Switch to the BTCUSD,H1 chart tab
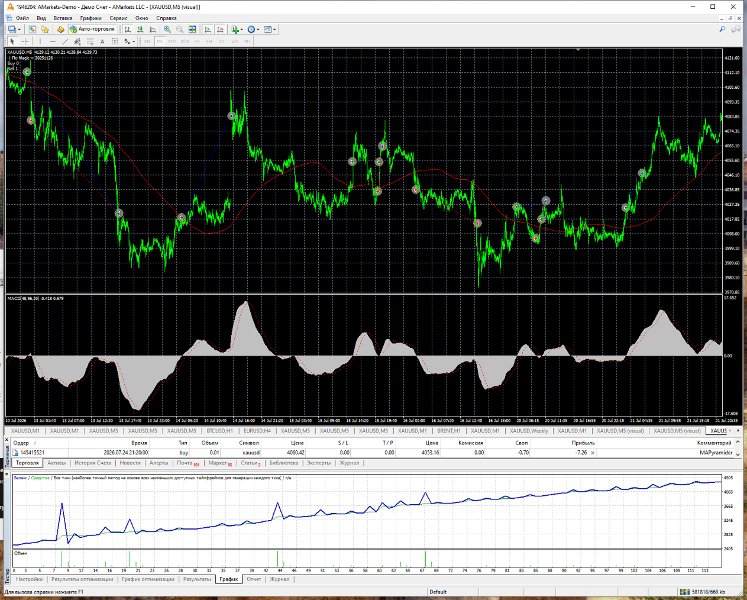Image resolution: width=747 pixels, height=600 pixels. (220, 431)
